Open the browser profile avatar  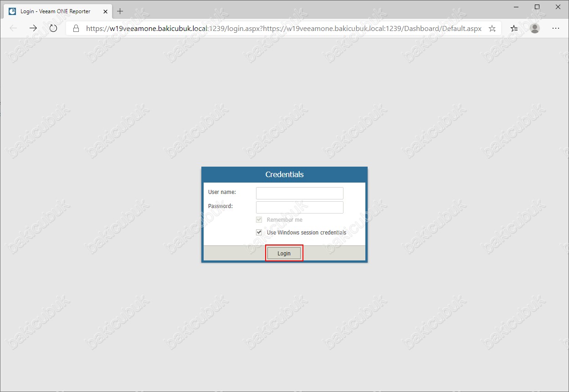535,28
